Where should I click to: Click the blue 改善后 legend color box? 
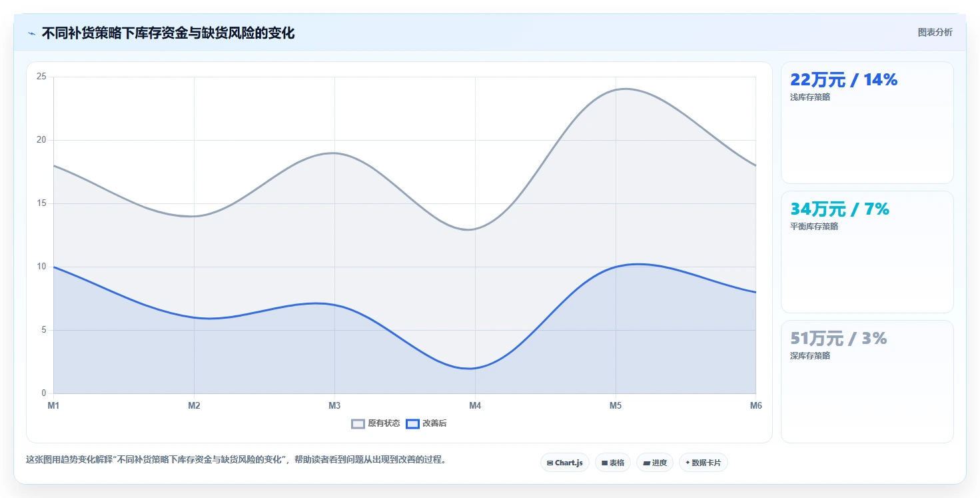[x=412, y=423]
